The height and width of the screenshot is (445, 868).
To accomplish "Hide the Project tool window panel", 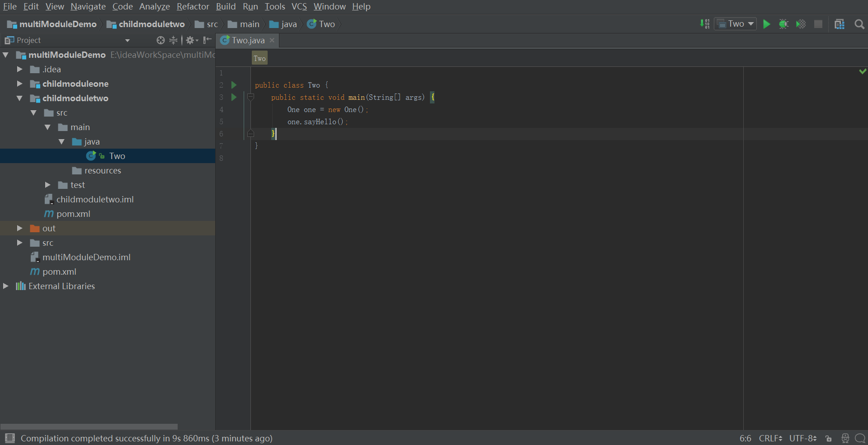I will 208,41.
